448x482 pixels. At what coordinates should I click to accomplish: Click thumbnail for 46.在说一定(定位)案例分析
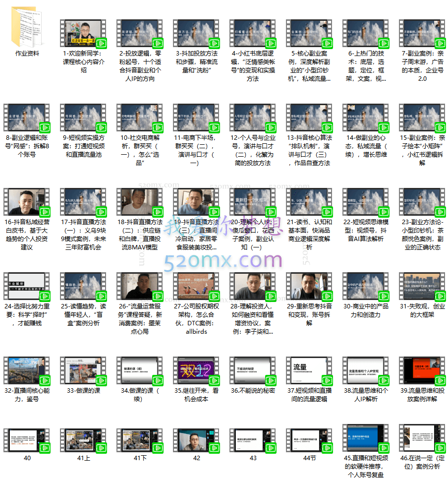coord(423,438)
